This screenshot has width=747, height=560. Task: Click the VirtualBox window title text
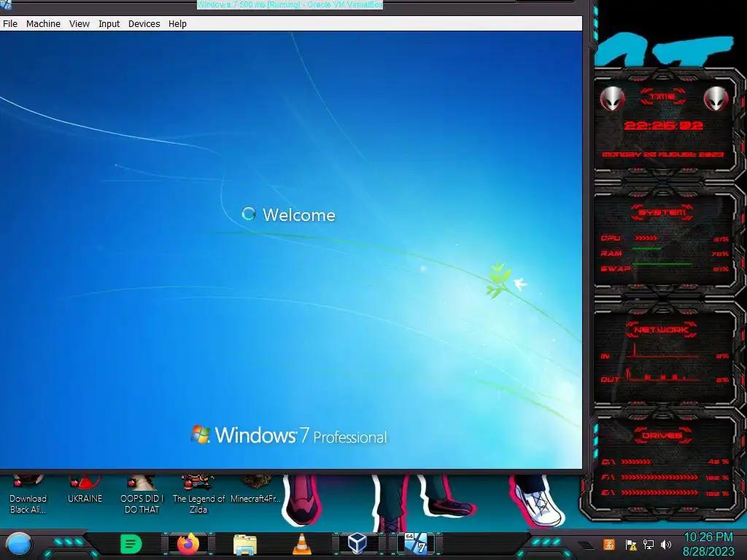tap(290, 5)
